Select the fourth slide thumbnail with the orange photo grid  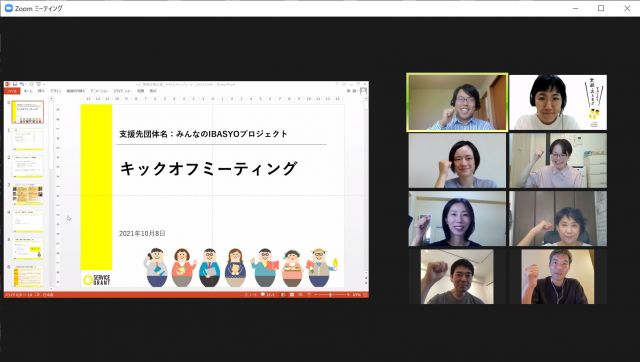[x=28, y=195]
